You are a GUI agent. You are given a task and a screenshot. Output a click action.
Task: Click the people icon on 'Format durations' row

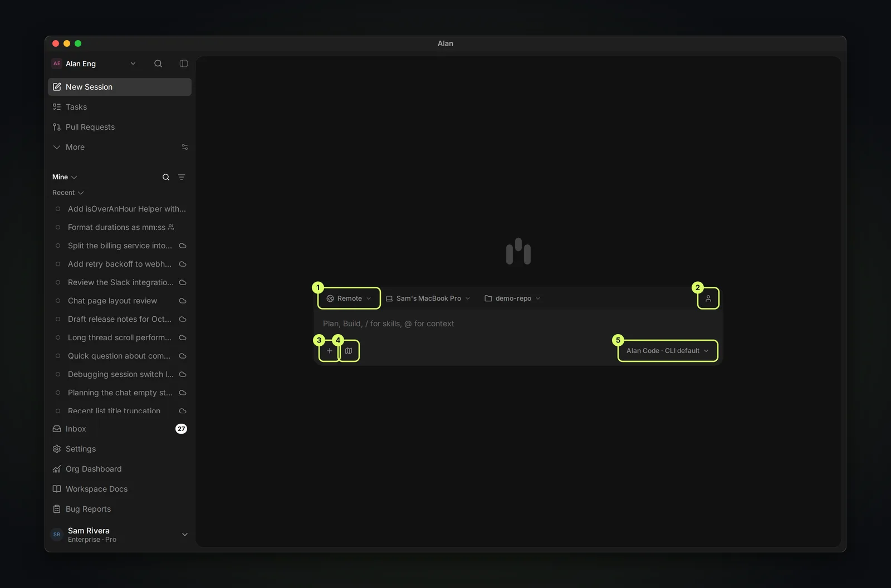click(171, 227)
